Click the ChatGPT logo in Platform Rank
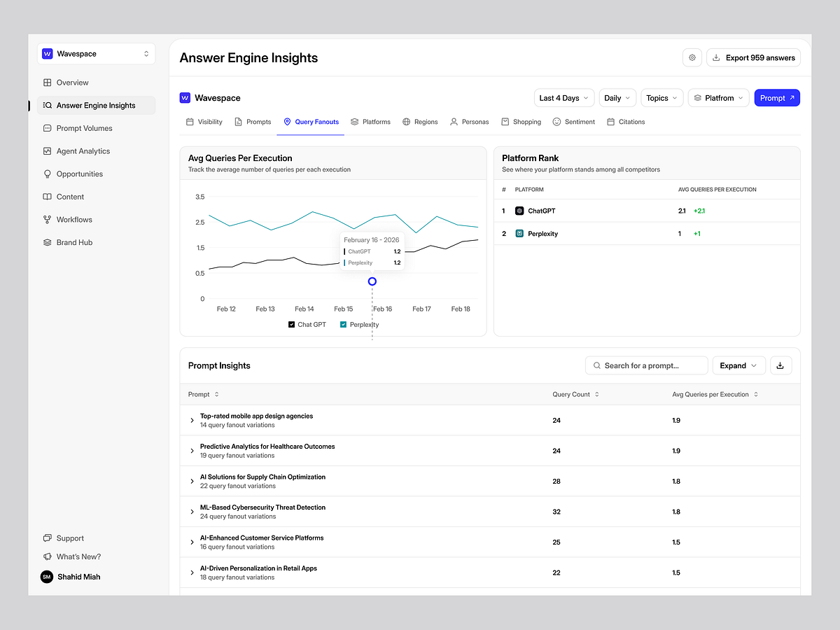The height and width of the screenshot is (630, 840). pyautogui.click(x=519, y=211)
